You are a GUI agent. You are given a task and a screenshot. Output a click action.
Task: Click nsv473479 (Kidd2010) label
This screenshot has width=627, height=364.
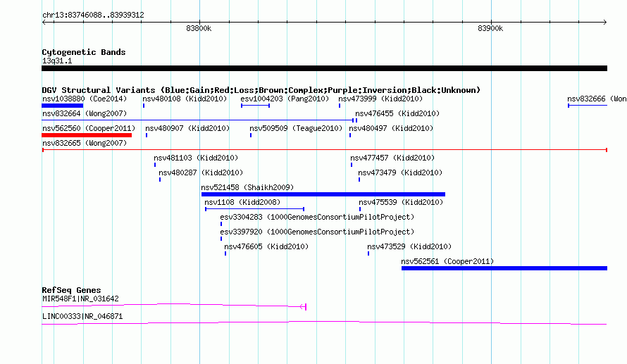tap(400, 172)
